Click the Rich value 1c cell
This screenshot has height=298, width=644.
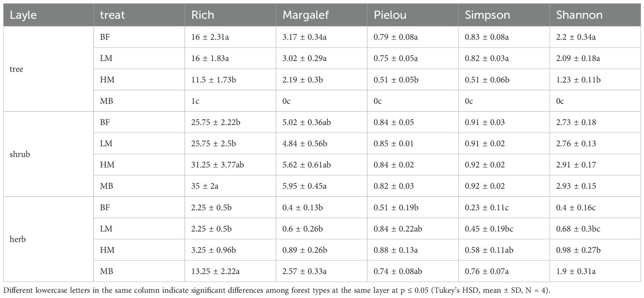pos(195,101)
